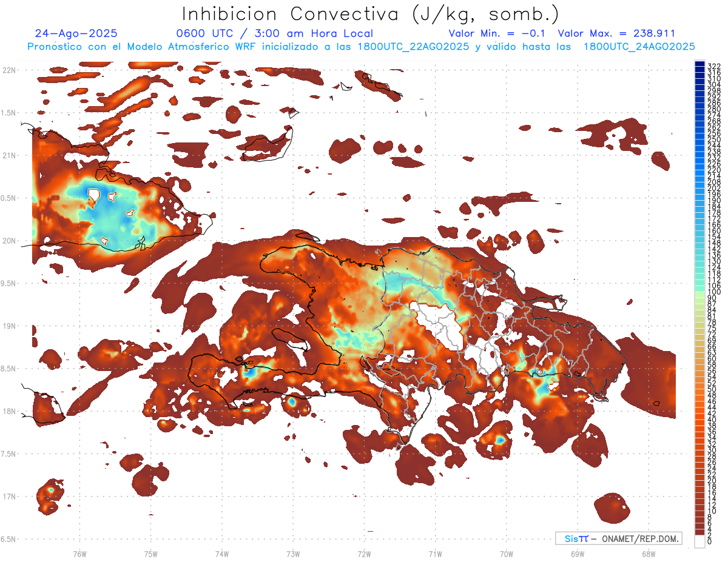This screenshot has height=562, width=728.
Task: Click the "21N" latitude label
Action: tap(8, 155)
